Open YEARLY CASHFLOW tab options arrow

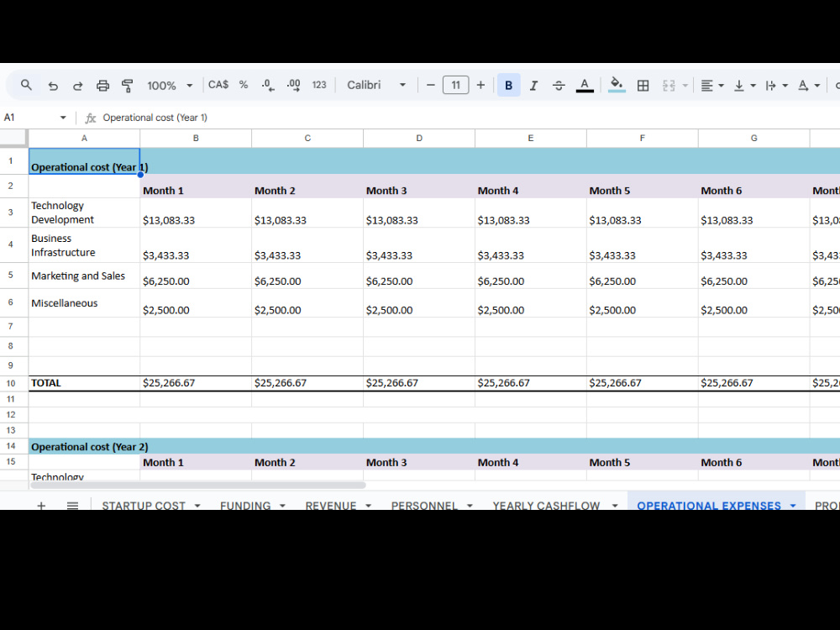[615, 505]
